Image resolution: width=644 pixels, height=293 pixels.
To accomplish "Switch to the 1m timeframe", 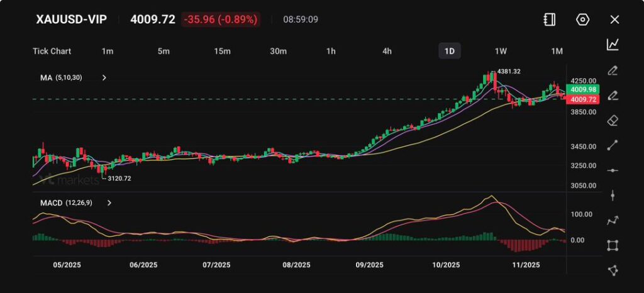I will [107, 51].
